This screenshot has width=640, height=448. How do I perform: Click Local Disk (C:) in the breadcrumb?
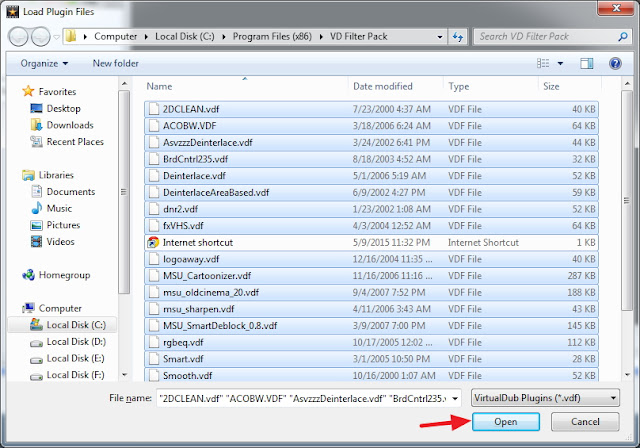(x=184, y=36)
